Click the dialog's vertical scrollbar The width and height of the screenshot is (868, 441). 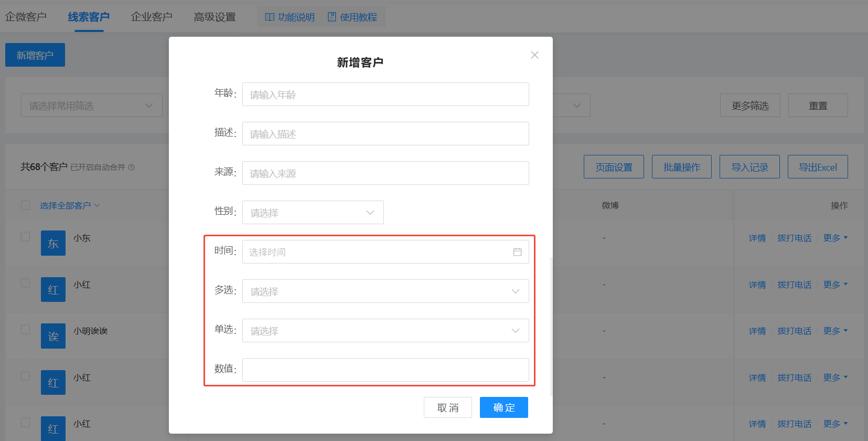[551, 325]
